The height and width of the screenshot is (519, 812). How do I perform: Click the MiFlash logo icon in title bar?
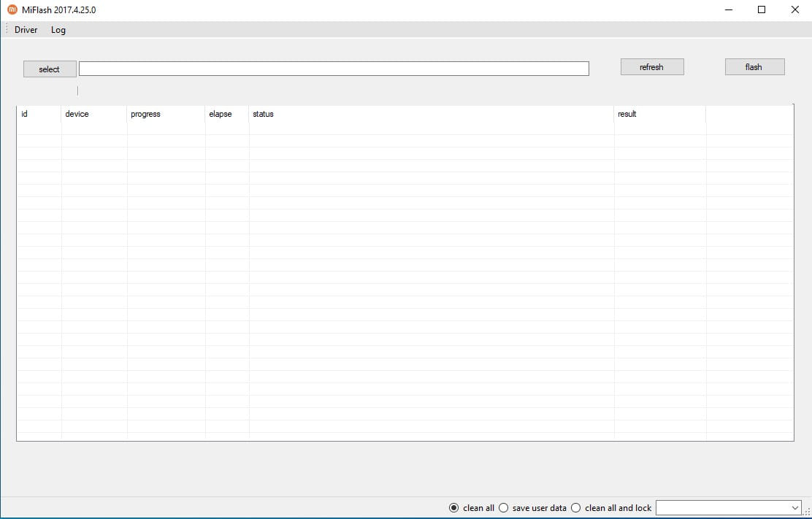(11, 9)
